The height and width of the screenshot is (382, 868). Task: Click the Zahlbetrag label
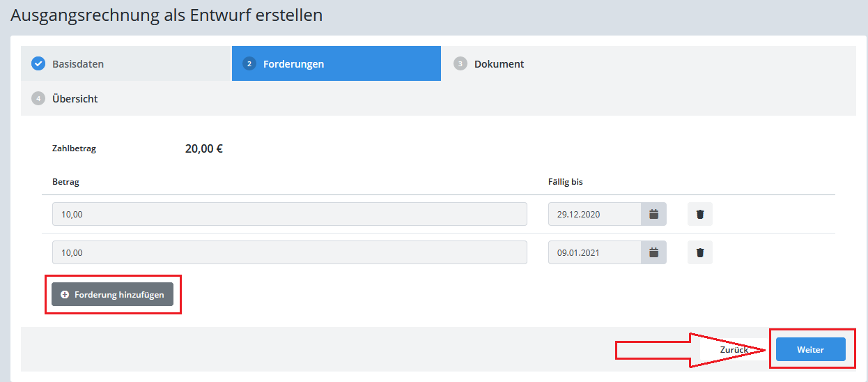tap(74, 148)
